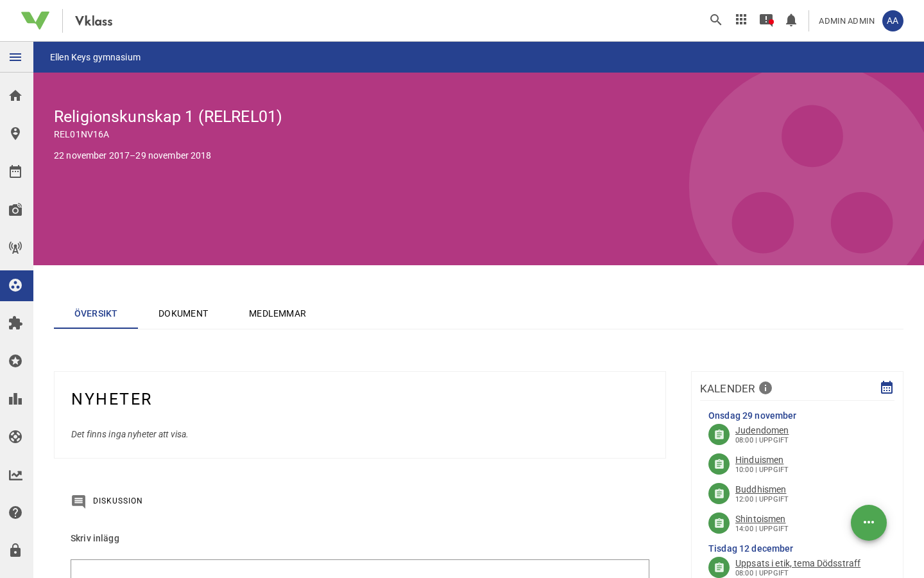Image resolution: width=924 pixels, height=578 pixels.
Task: Open the broadcast antenna sidebar icon
Action: click(x=15, y=247)
